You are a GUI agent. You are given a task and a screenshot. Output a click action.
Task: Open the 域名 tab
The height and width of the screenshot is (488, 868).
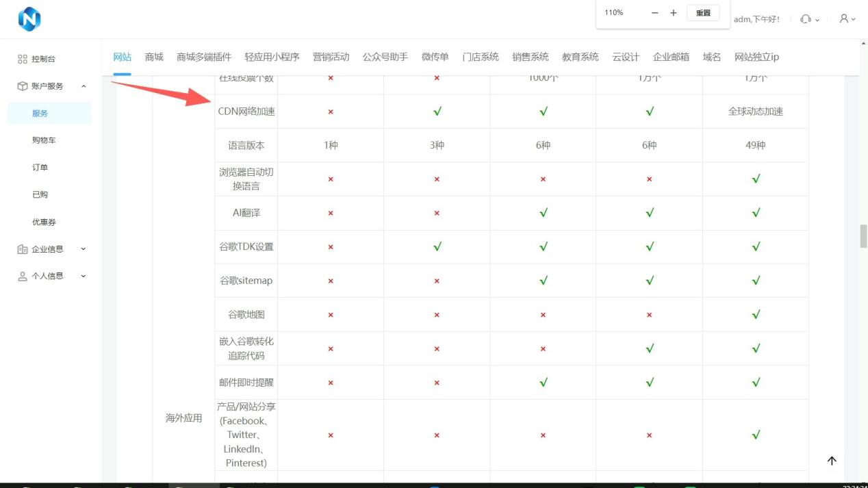tap(712, 57)
